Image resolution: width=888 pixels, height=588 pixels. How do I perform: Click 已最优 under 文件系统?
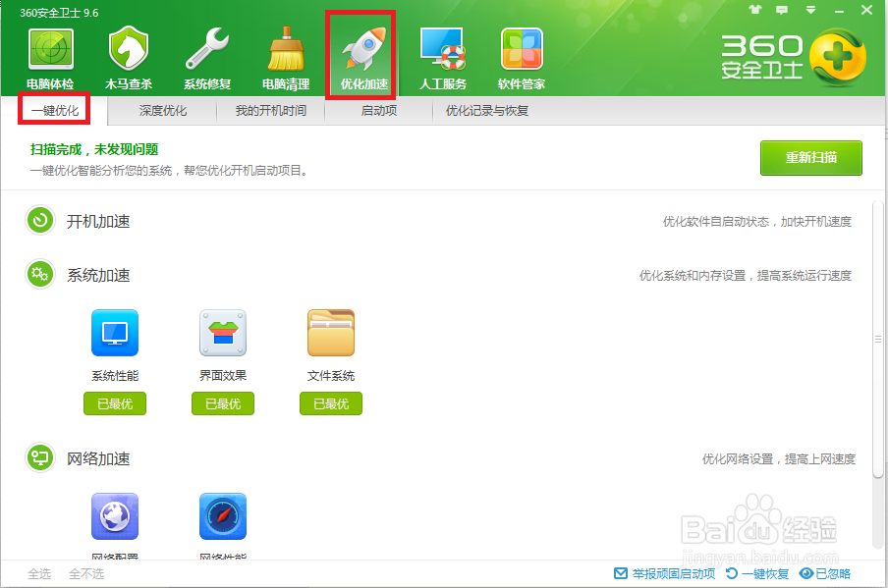pos(331,403)
